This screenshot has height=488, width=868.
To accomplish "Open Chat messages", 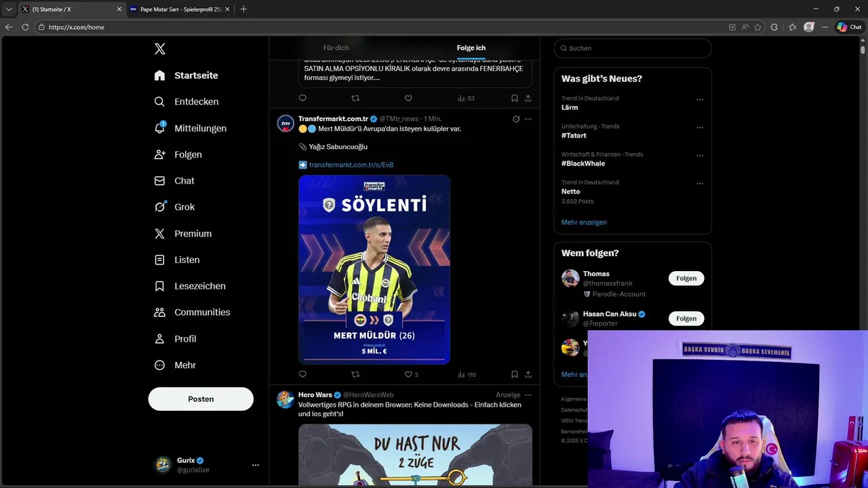I will [x=174, y=181].
